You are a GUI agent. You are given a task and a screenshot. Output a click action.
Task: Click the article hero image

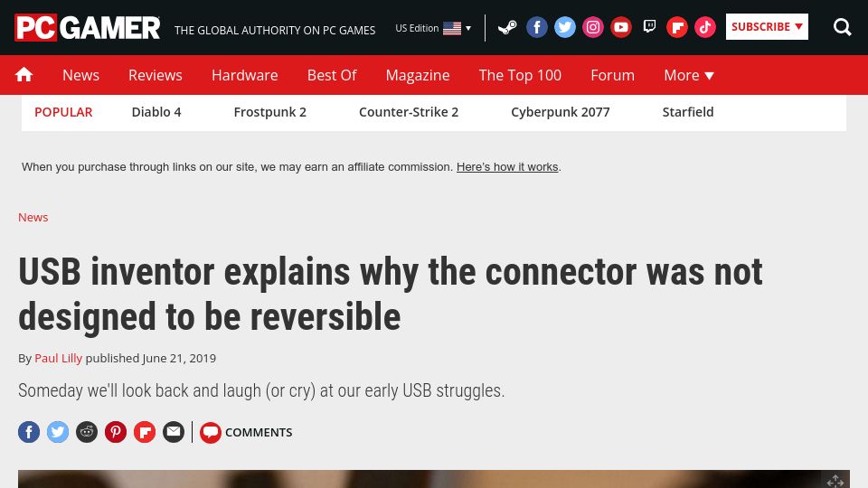[433, 479]
